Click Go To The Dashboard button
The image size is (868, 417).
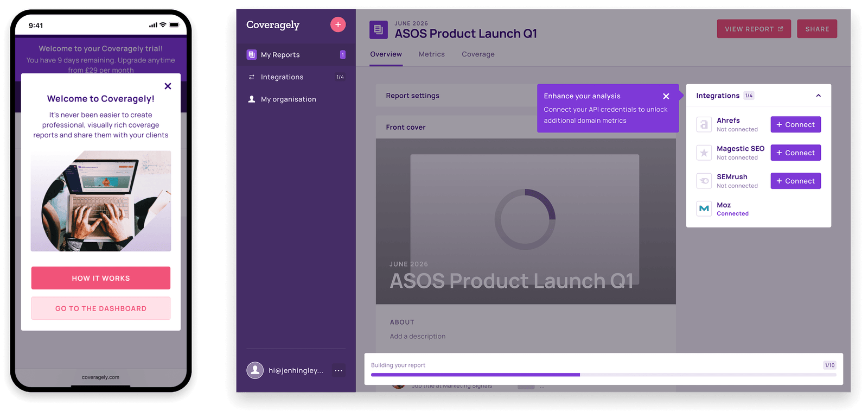[x=101, y=308]
